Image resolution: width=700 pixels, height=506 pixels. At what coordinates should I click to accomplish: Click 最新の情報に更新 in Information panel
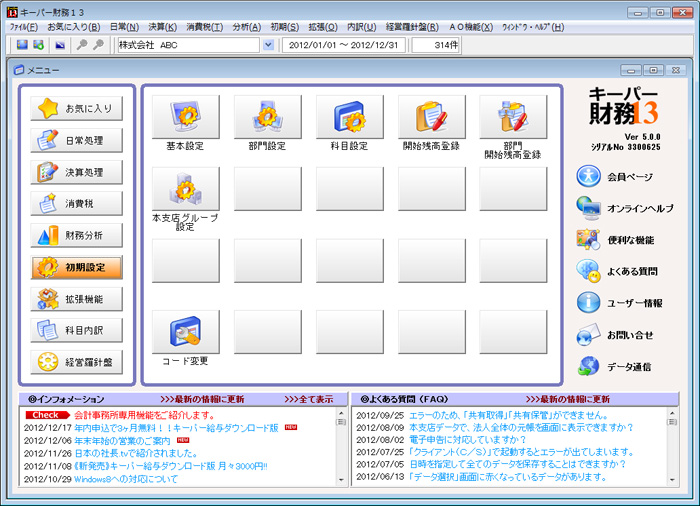[x=202, y=399]
